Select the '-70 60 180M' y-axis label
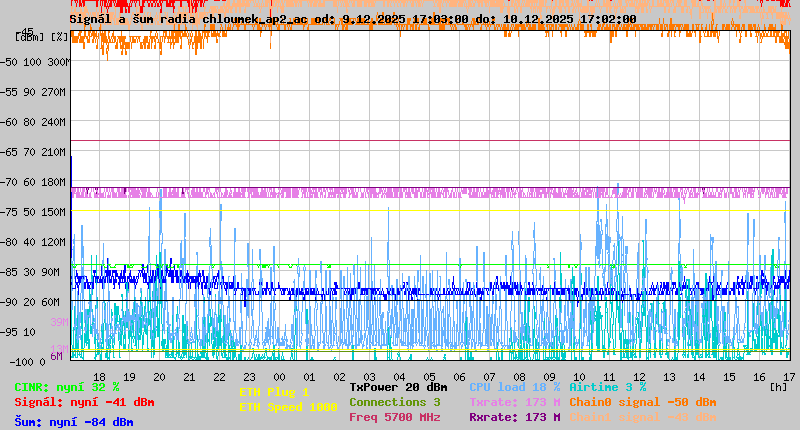 click(x=33, y=182)
